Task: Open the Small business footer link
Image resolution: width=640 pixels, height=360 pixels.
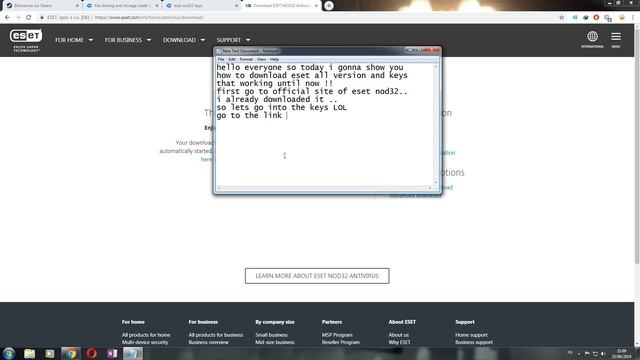Action: tap(271, 335)
